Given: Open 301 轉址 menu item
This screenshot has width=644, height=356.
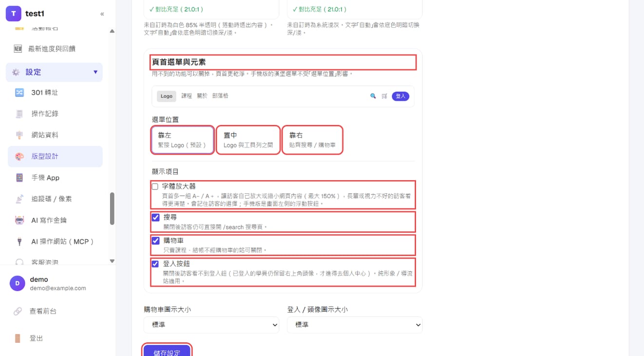Looking at the screenshot, I should [55, 93].
